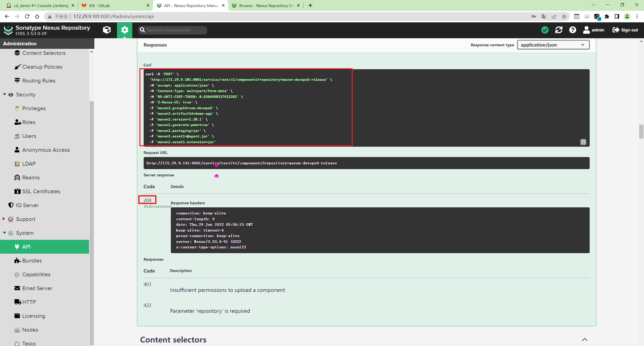Open Tasks in sidebar
This screenshot has height=346, width=644.
pyautogui.click(x=29, y=343)
